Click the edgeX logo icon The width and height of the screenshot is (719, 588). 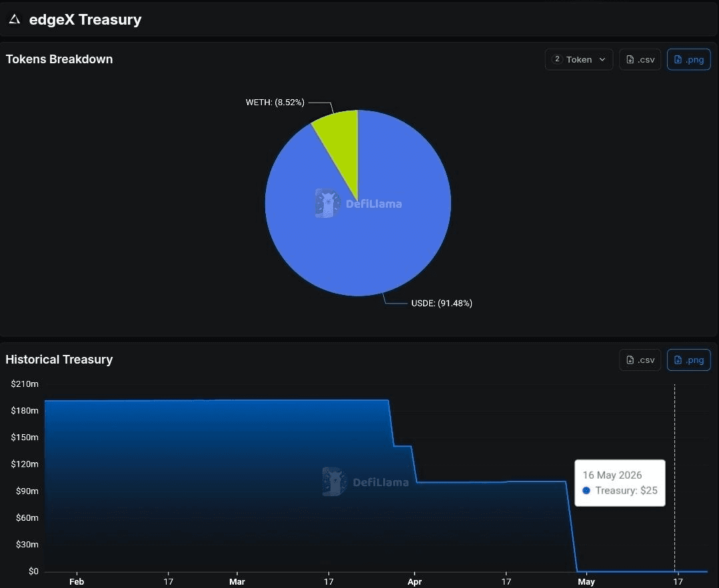click(15, 19)
